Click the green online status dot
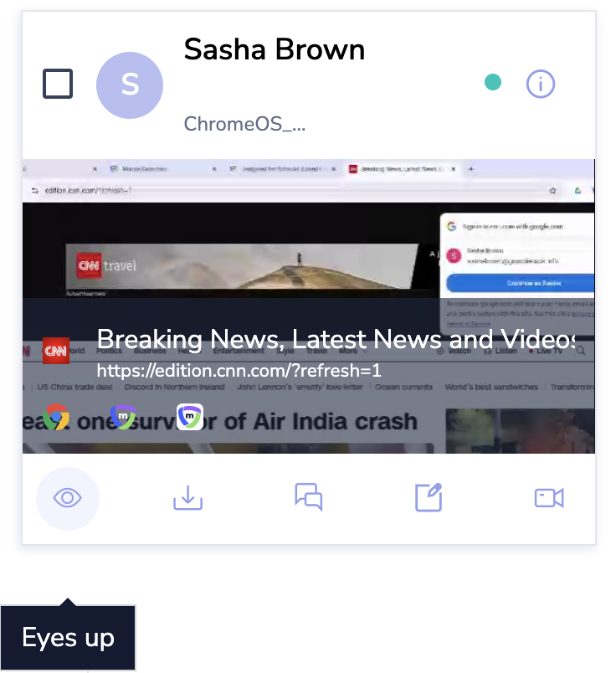Image resolution: width=616 pixels, height=673 pixels. click(x=493, y=83)
